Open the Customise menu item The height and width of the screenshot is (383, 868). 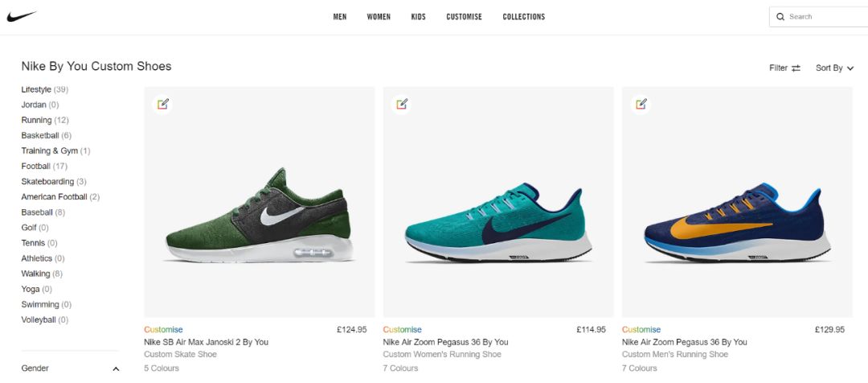pos(464,17)
